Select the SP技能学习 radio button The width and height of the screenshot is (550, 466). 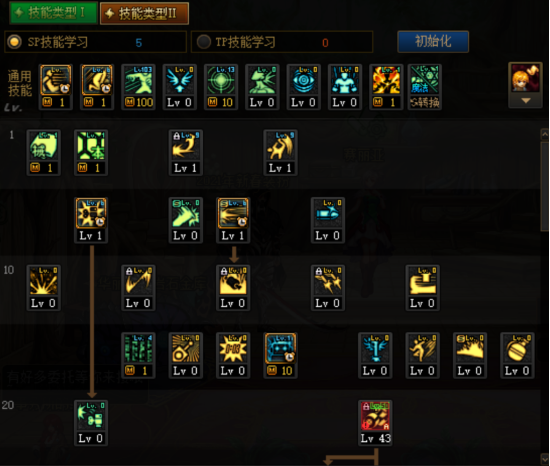click(14, 42)
